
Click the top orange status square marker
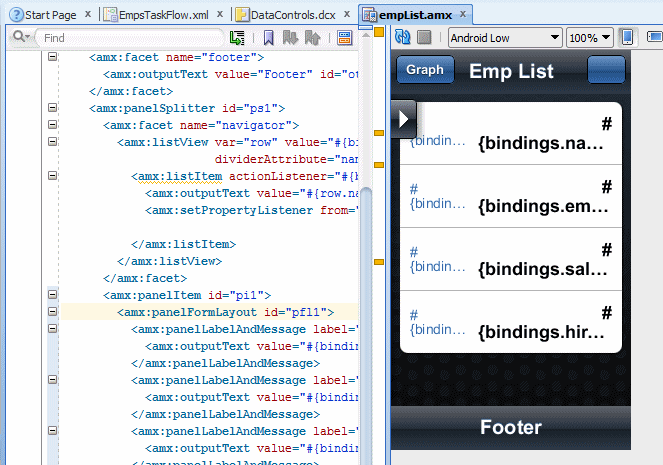coord(379,32)
